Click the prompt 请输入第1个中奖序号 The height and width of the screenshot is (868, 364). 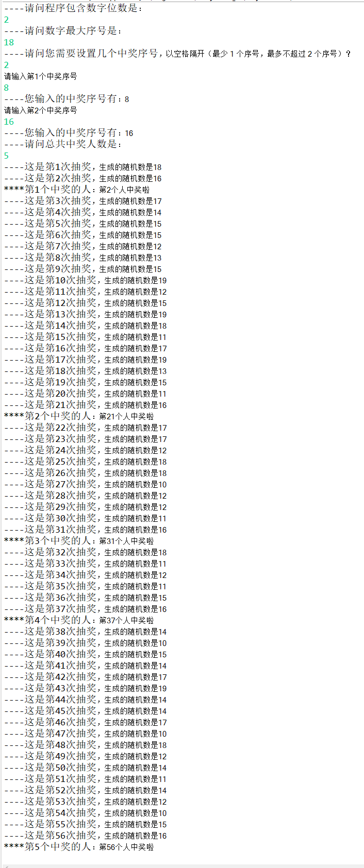coord(41,76)
